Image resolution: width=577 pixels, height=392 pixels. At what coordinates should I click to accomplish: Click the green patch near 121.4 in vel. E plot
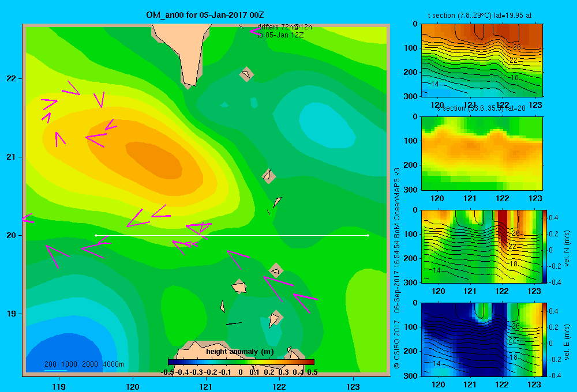[482, 312]
